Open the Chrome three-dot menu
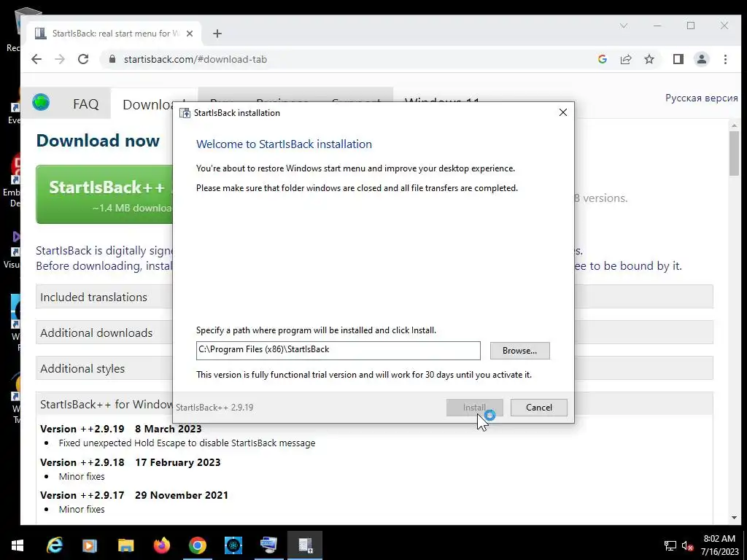 tap(725, 59)
